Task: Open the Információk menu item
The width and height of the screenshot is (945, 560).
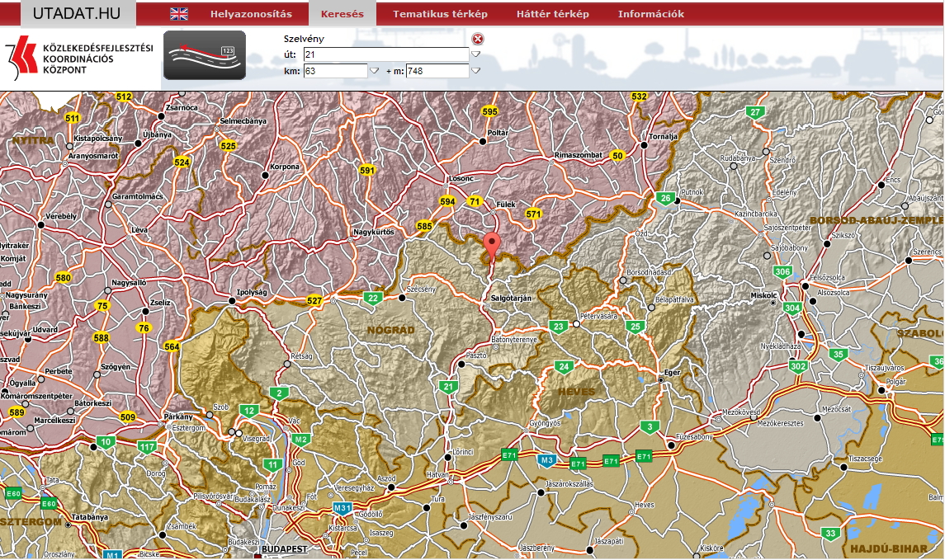Action: (x=650, y=14)
